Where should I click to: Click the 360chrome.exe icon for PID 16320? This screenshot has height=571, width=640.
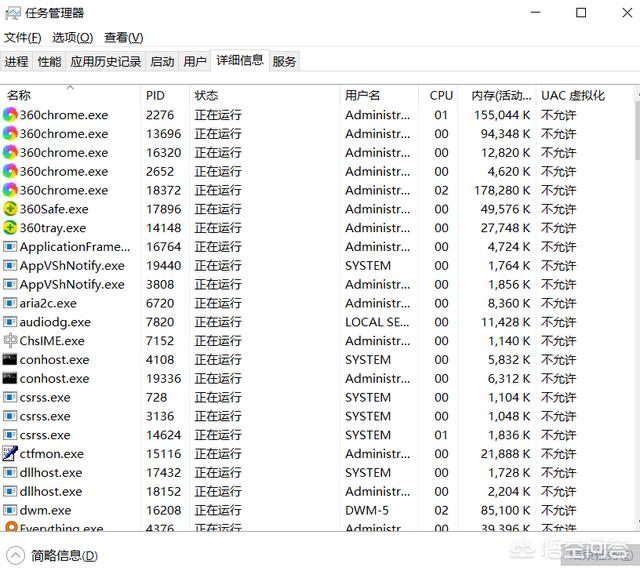[10, 152]
